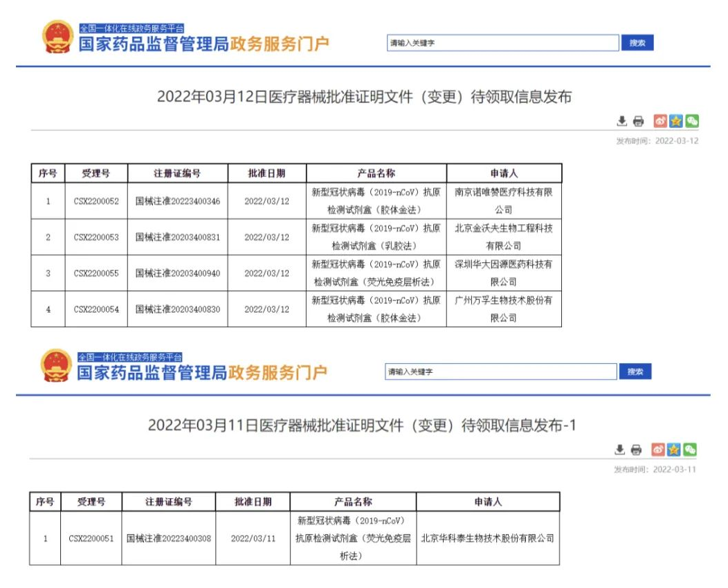Print the 2022年03月11日 notice page
Image resolution: width=728 pixels, height=588 pixels.
pyautogui.click(x=636, y=450)
